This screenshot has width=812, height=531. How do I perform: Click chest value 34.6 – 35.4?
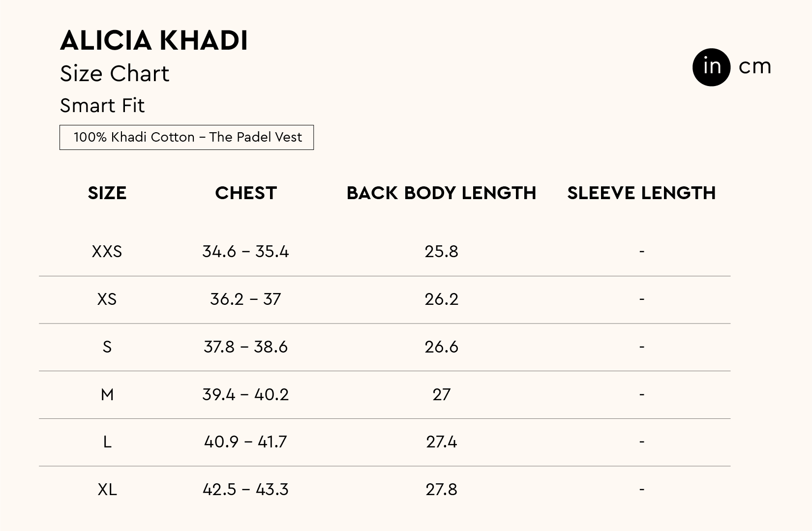[x=245, y=252]
